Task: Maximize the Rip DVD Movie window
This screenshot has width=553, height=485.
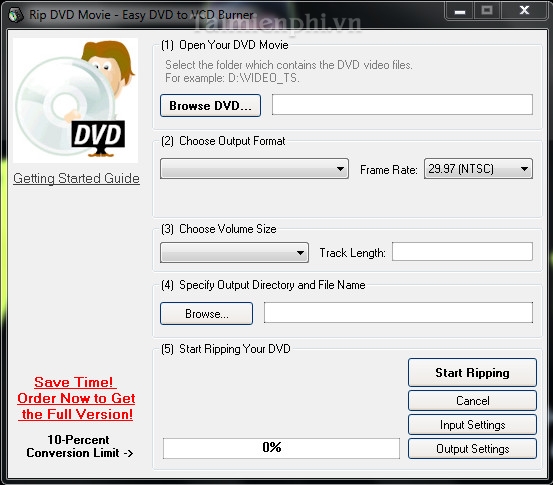Action: pyautogui.click(x=487, y=11)
